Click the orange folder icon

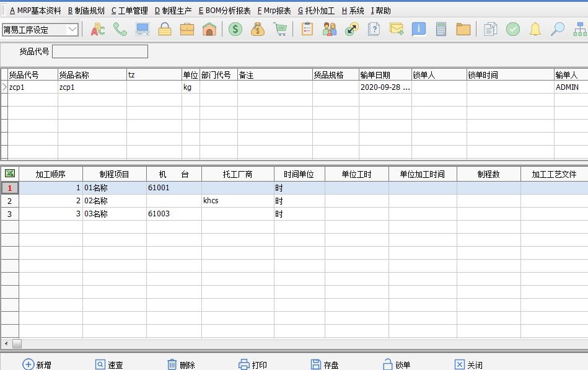(x=463, y=29)
